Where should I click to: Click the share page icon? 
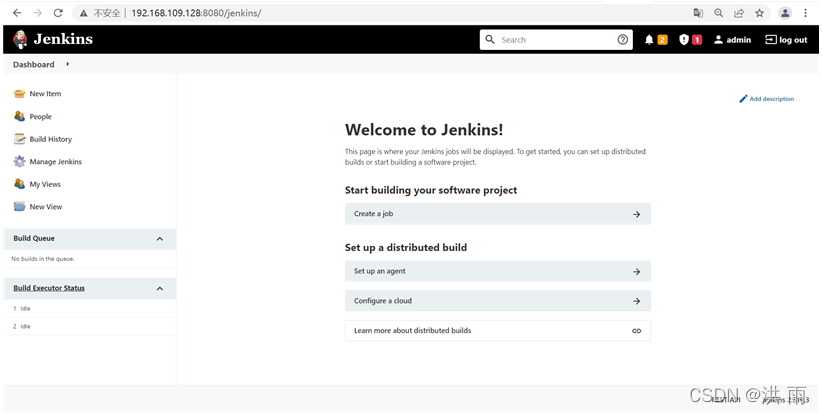click(739, 13)
